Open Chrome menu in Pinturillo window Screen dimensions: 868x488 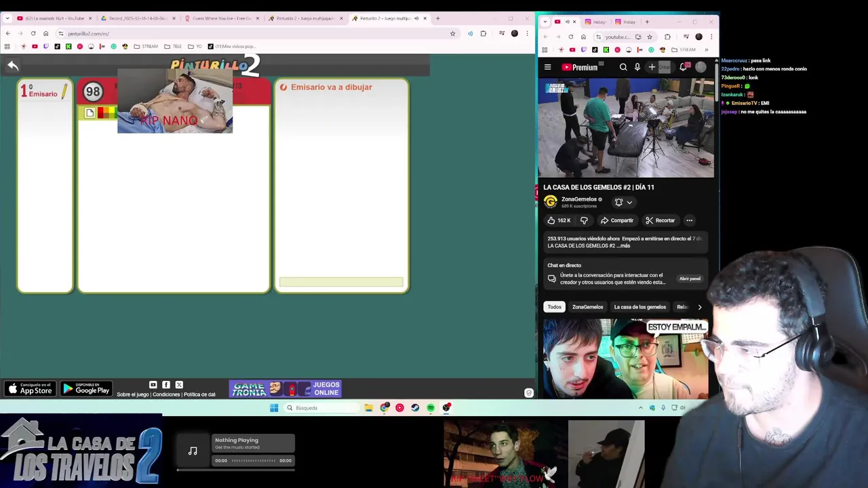pos(527,33)
